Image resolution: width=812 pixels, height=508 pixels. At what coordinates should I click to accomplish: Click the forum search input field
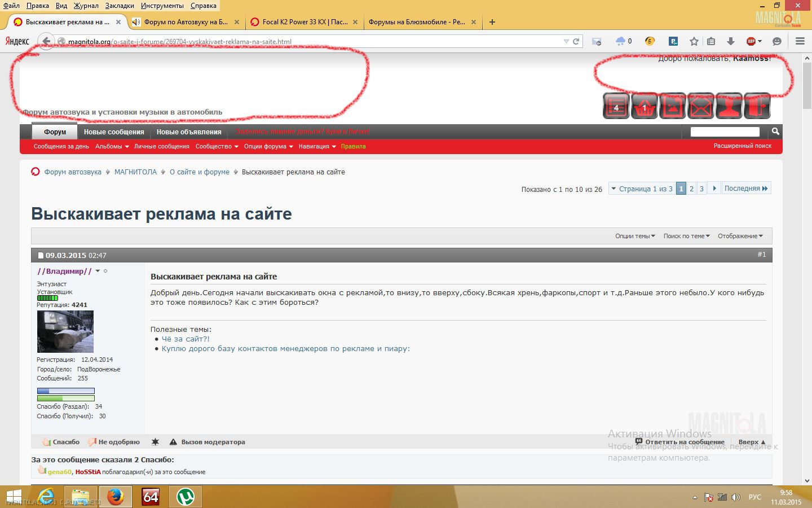pos(725,132)
